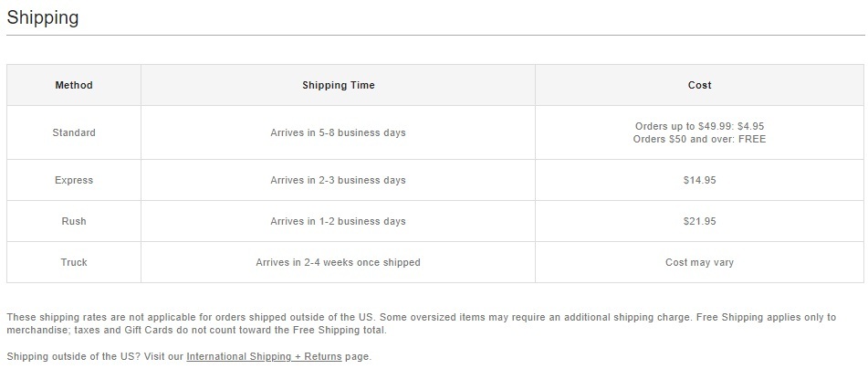Click the $21.95 Rush cost cell
Image resolution: width=868 pixels, height=369 pixels.
tap(700, 222)
